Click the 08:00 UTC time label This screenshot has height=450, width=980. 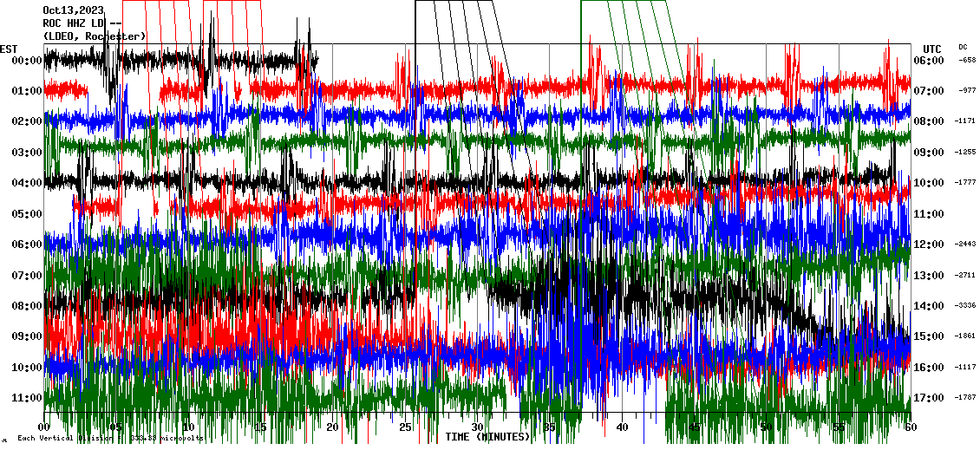pos(929,121)
